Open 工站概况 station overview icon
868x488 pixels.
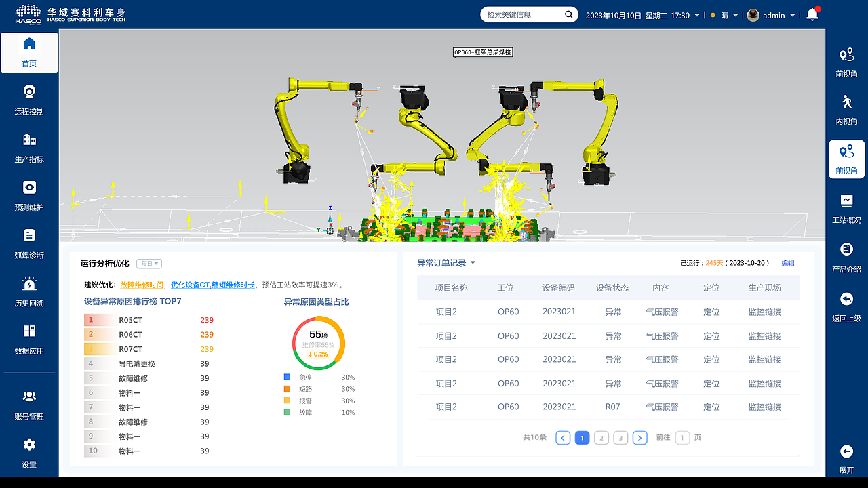click(x=846, y=201)
